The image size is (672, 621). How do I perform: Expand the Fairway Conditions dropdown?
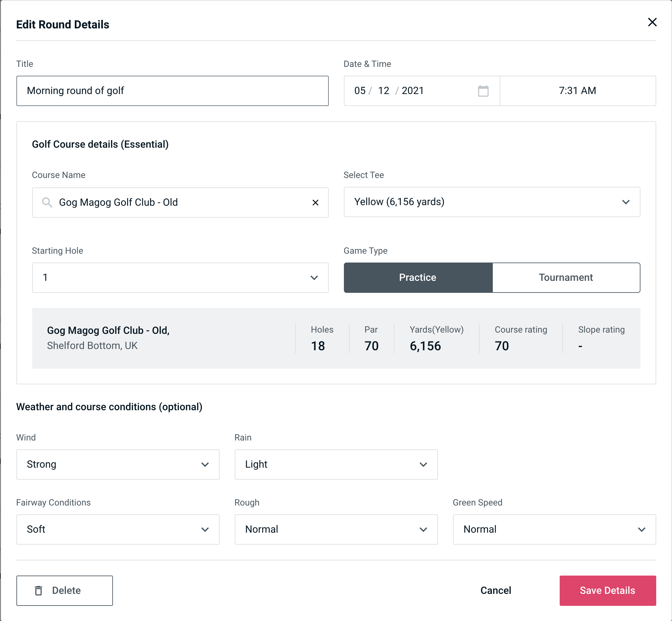click(117, 529)
